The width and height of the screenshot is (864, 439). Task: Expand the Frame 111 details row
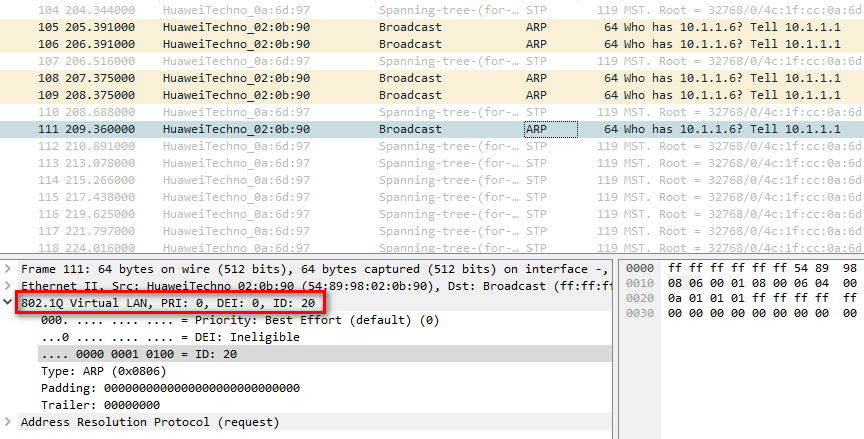pyautogui.click(x=8, y=269)
